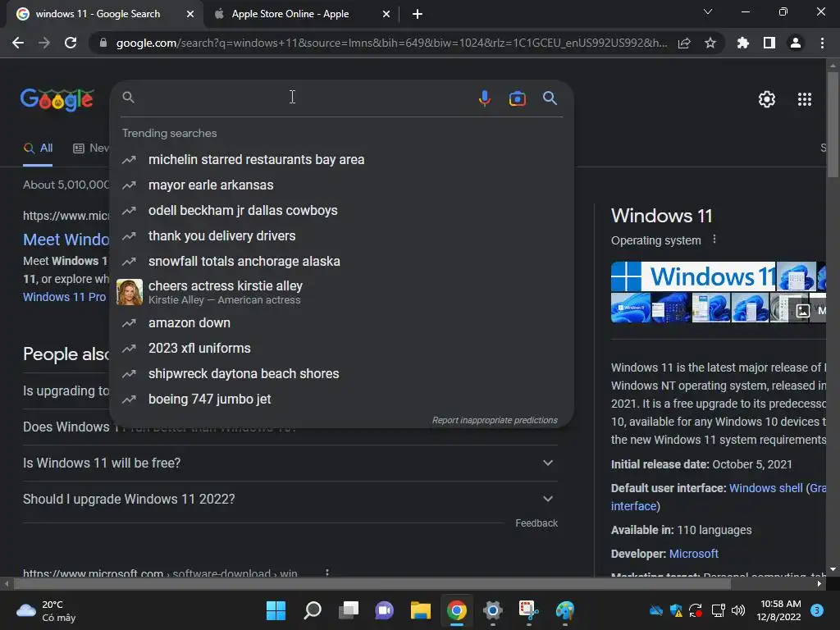This screenshot has height=630, width=840.
Task: Click Feedback link below questions
Action: coord(536,523)
